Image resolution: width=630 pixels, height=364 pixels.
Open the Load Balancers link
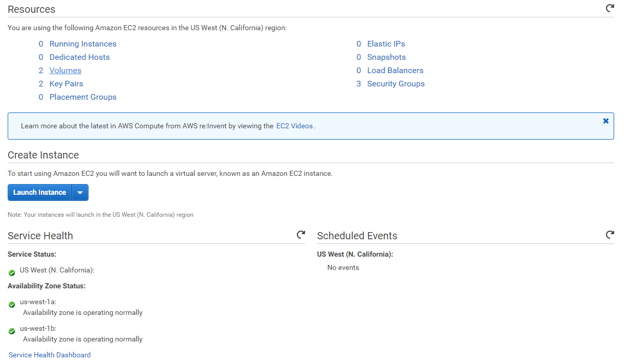(395, 71)
